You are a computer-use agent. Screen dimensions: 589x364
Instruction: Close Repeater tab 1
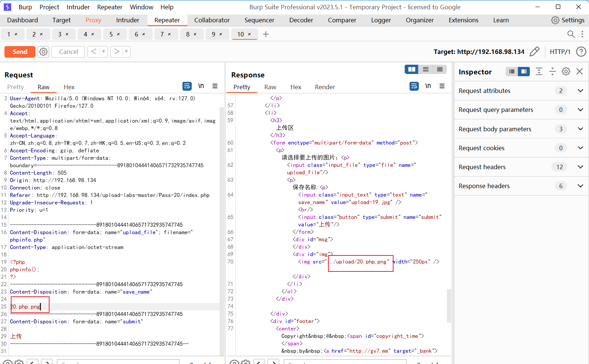pyautogui.click(x=16, y=34)
